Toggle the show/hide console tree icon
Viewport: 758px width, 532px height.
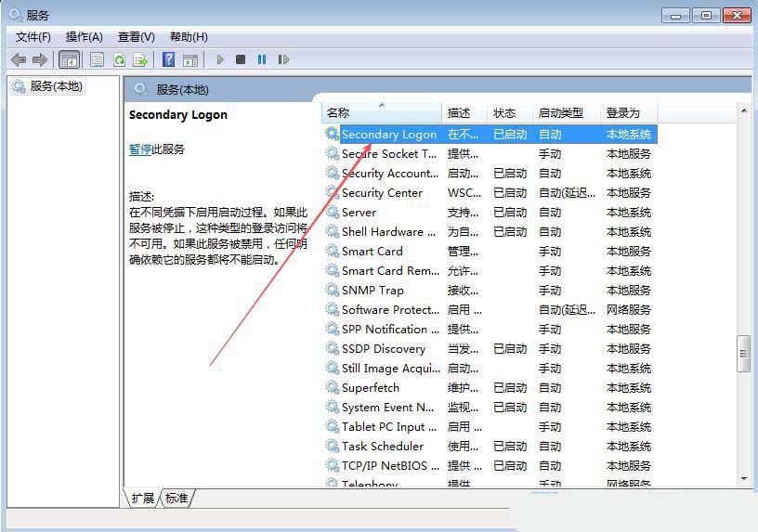tap(69, 60)
